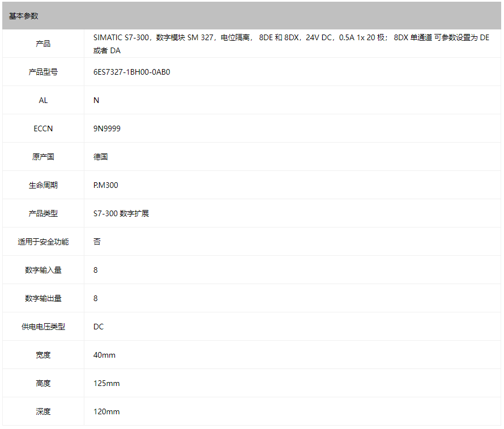Click the value S7-300 数字扩展
The image size is (504, 429).
pos(121,213)
